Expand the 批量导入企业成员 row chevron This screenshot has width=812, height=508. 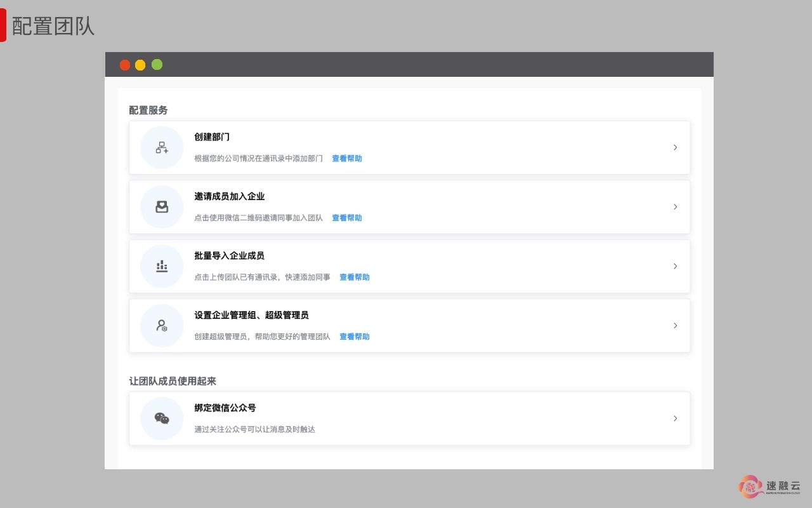tap(675, 266)
